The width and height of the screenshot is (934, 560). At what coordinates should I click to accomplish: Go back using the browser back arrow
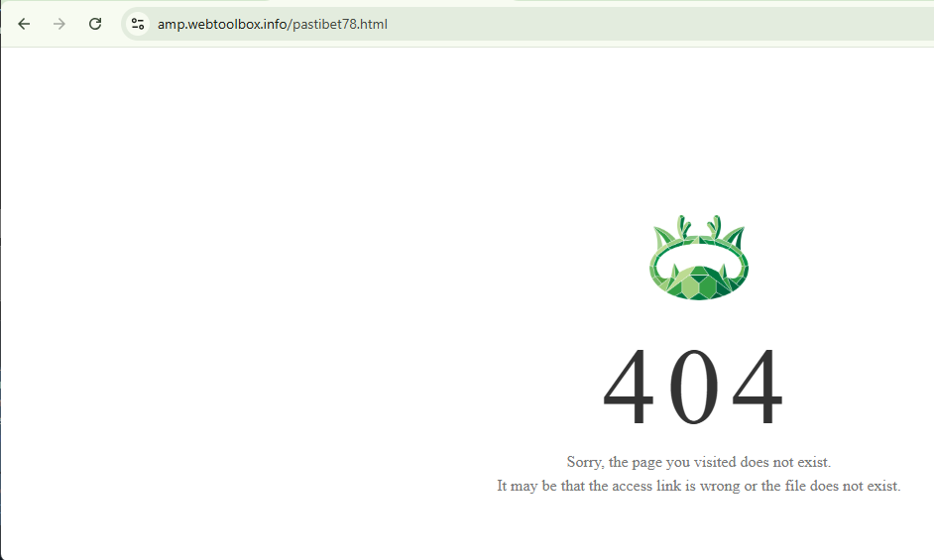coord(24,24)
